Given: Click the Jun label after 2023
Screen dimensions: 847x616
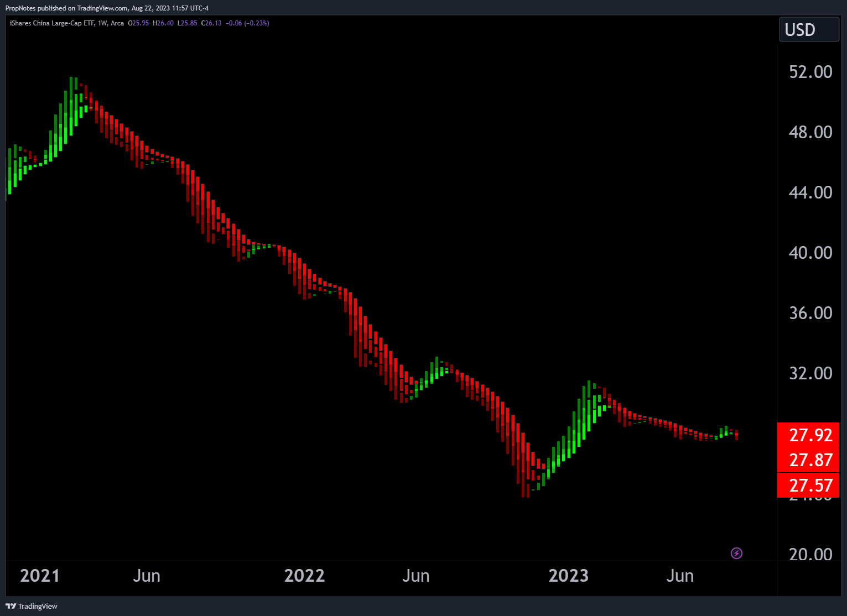Looking at the screenshot, I should pos(680,576).
